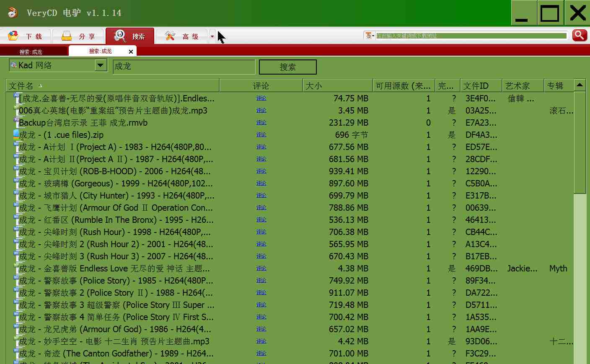The height and width of the screenshot is (364, 590).
Task: Click the album cell 滚石...
Action: (562, 111)
